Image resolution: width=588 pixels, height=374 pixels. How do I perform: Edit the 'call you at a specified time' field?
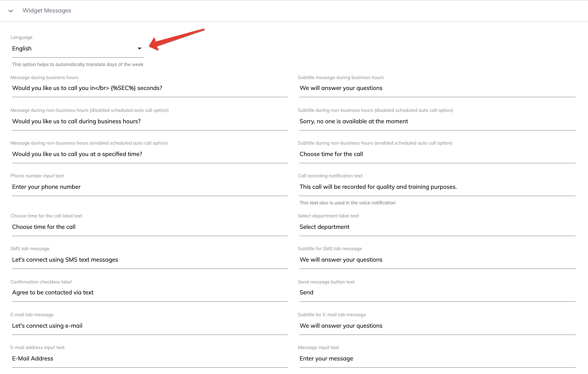(149, 154)
